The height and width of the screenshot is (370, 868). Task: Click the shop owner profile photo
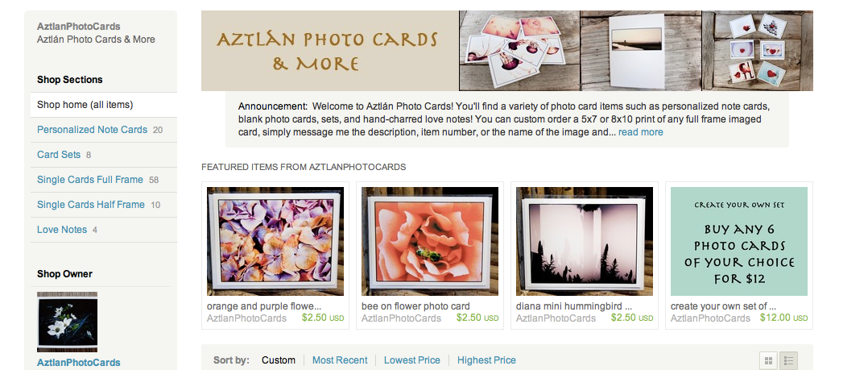tap(67, 322)
